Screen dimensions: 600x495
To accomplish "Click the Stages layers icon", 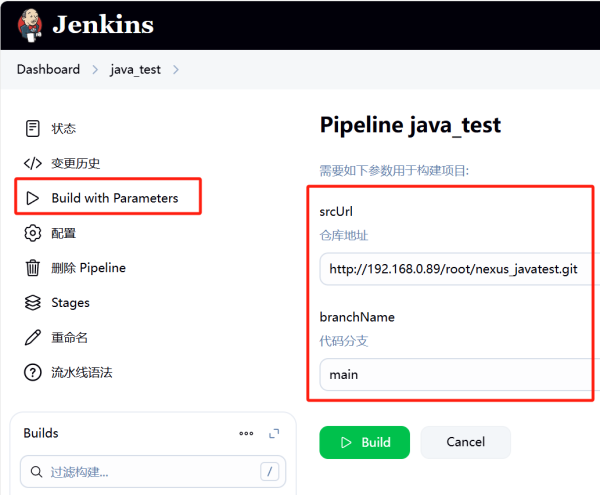I will point(33,303).
